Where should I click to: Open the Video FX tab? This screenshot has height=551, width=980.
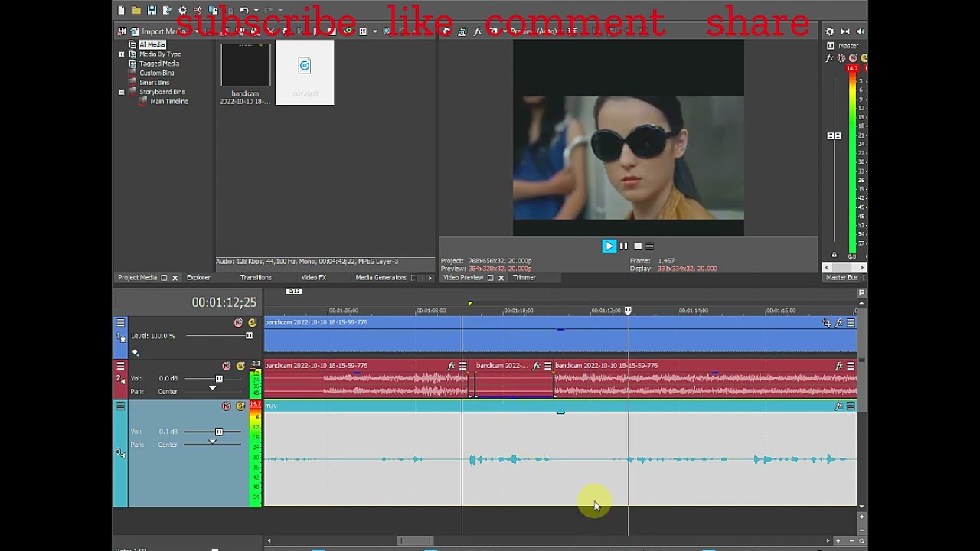pyautogui.click(x=313, y=278)
